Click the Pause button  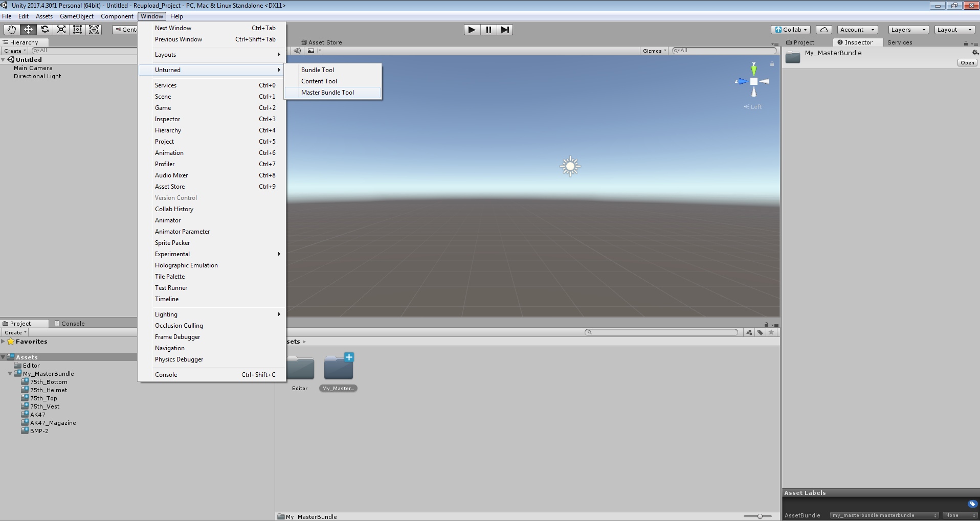[x=488, y=30]
